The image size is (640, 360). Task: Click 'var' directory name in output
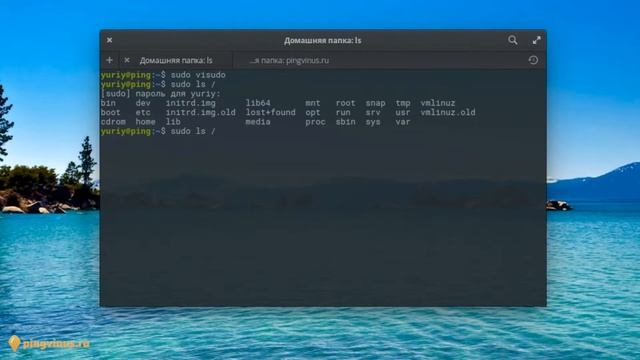[x=402, y=122]
